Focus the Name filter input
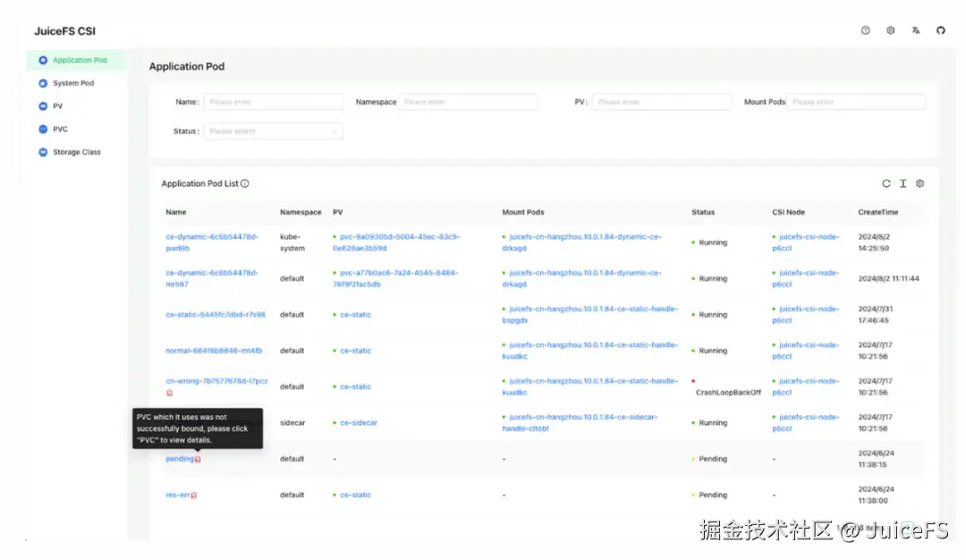 (x=273, y=102)
